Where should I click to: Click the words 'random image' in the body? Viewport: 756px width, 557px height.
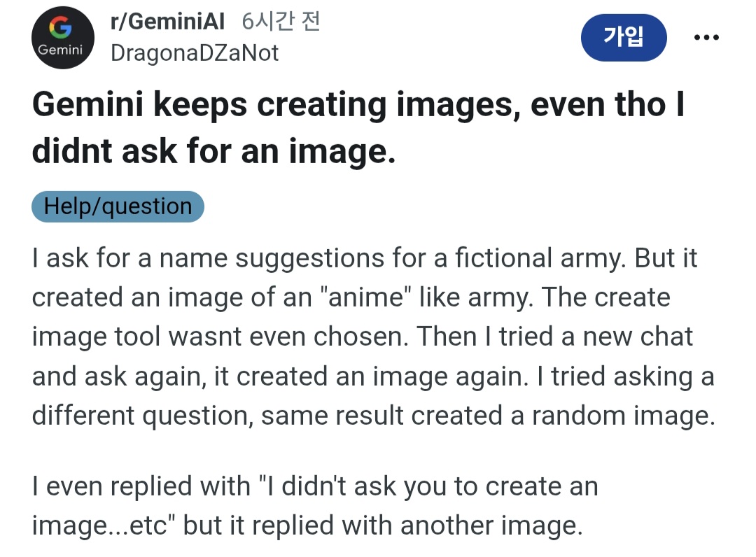(622, 415)
